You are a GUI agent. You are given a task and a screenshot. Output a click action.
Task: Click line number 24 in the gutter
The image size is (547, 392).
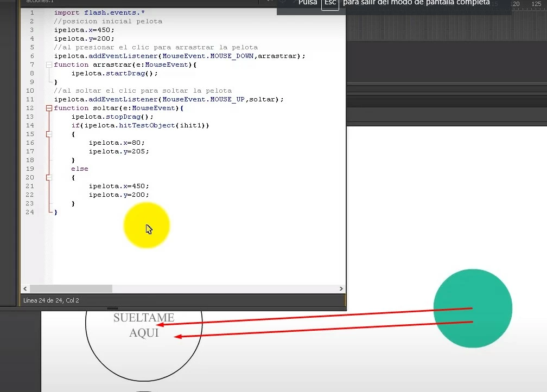[x=30, y=212]
